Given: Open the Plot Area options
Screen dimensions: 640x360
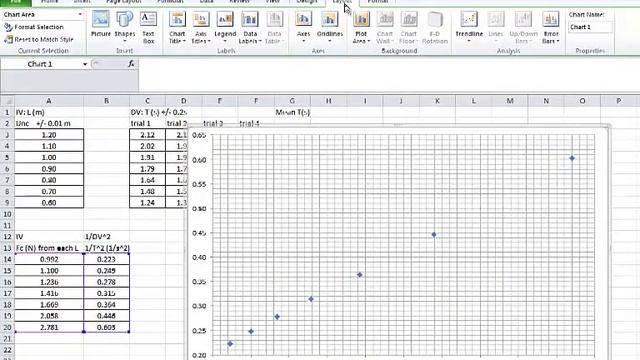Looking at the screenshot, I should [361, 28].
